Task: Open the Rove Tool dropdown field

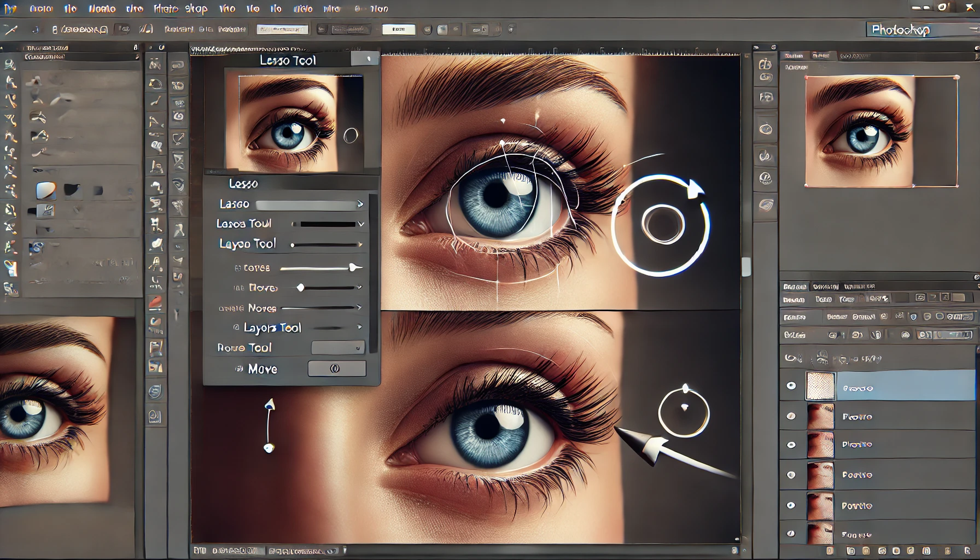Action: pyautogui.click(x=338, y=348)
